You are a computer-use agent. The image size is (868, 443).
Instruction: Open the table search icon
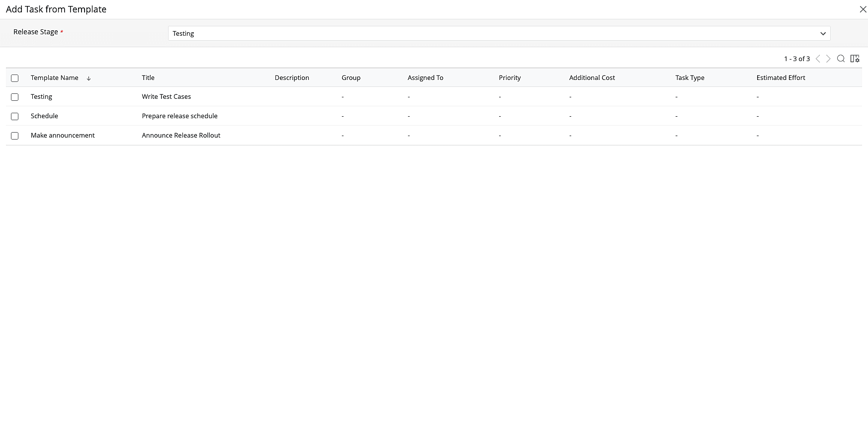pyautogui.click(x=841, y=59)
